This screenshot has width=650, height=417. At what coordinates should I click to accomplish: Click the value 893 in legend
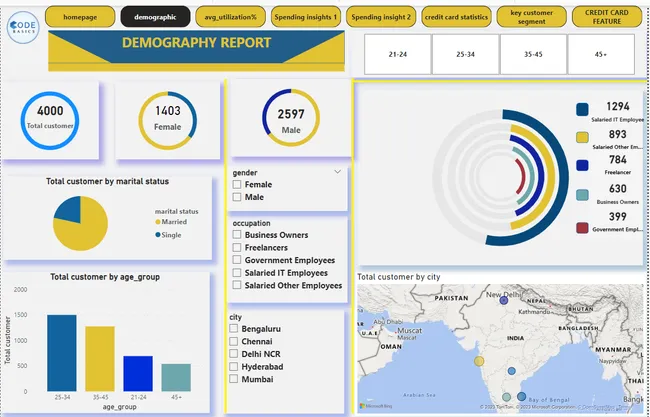pyautogui.click(x=617, y=134)
